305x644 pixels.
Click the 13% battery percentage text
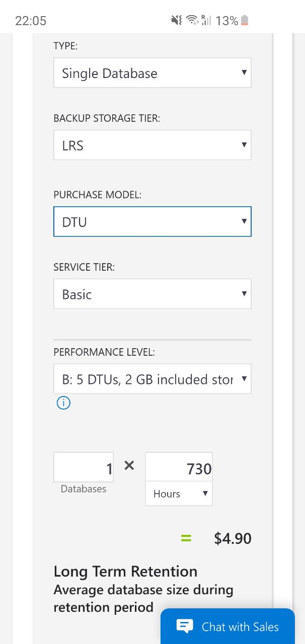coord(227,21)
